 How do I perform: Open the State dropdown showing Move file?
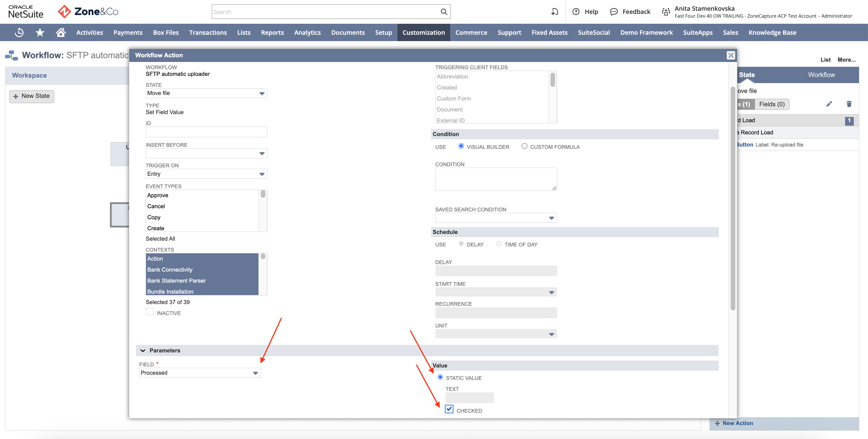tap(206, 93)
